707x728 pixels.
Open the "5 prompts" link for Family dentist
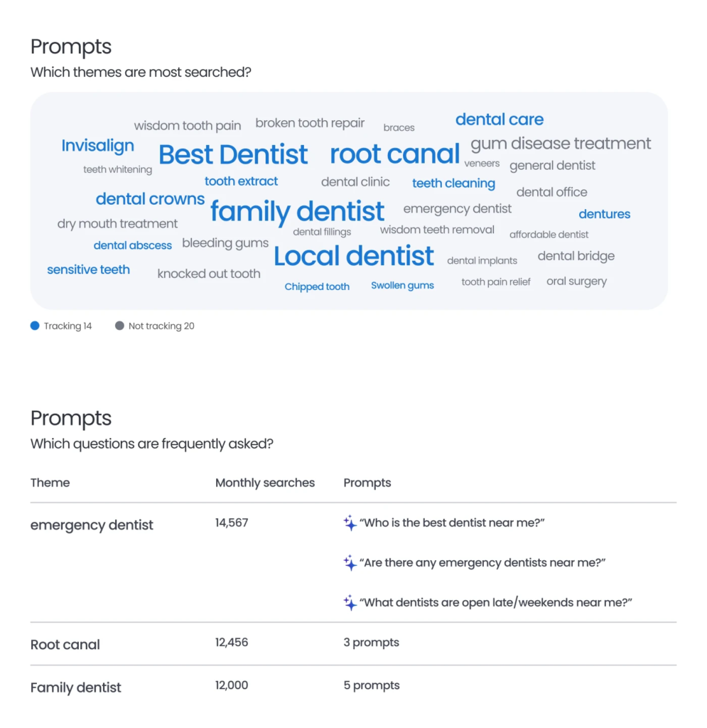(x=371, y=685)
